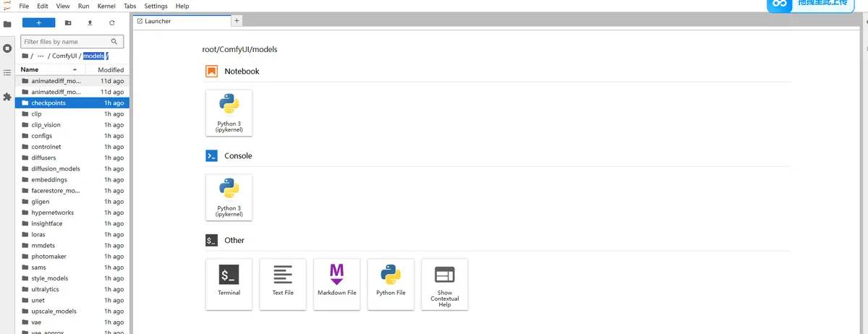868x334 pixels.
Task: Add a new tab with plus button
Action: (x=237, y=21)
